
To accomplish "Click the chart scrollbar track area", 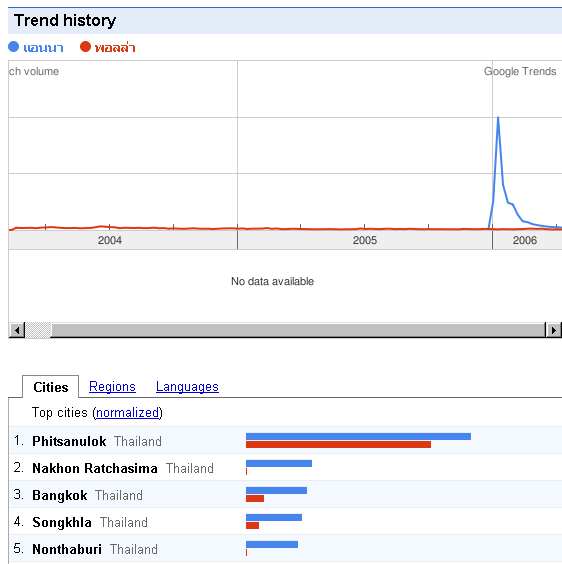I will pyautogui.click(x=298, y=330).
